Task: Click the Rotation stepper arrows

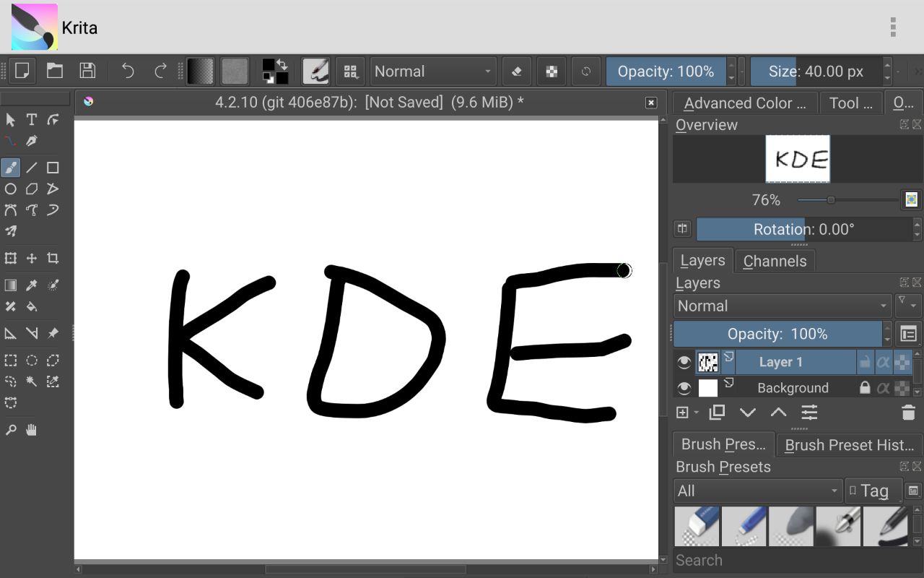Action: tap(917, 229)
